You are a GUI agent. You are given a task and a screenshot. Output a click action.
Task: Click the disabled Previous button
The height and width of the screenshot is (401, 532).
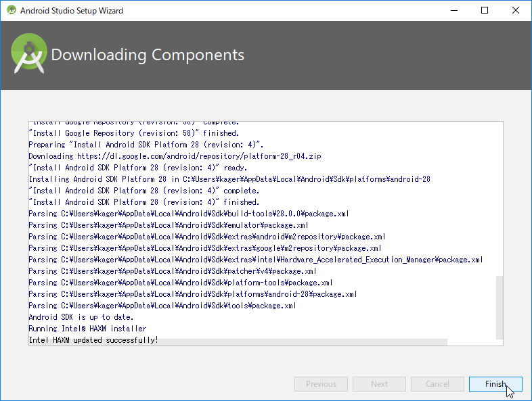(x=321, y=384)
